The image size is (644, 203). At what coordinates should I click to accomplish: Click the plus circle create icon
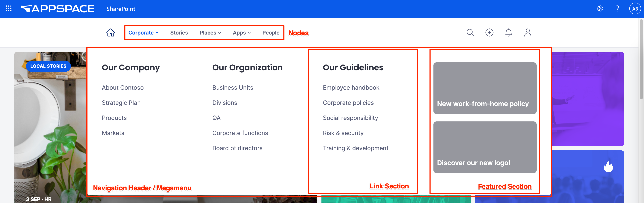point(489,32)
